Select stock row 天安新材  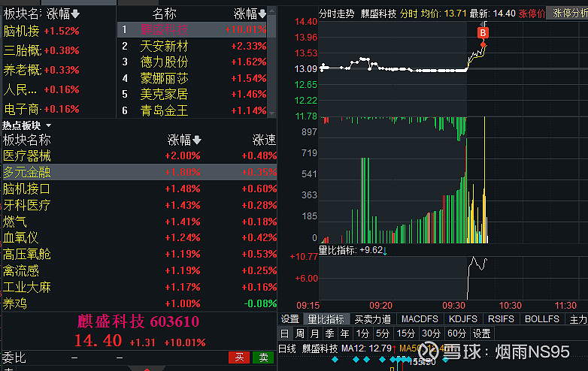(192, 47)
